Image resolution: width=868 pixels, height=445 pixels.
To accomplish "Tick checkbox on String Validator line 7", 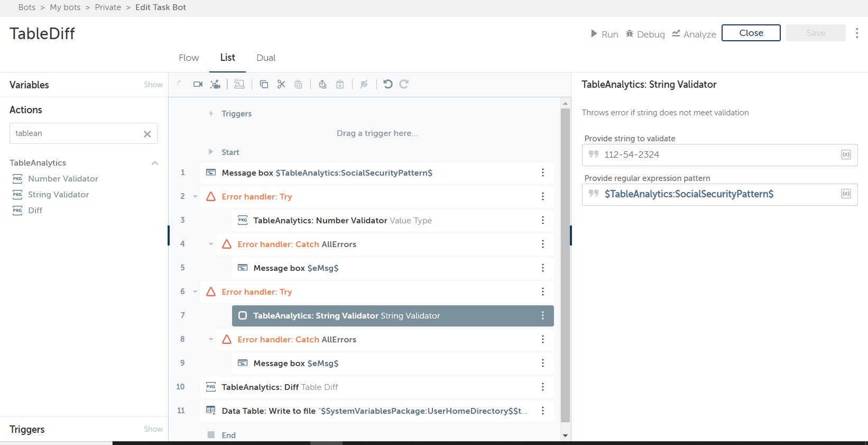I will (x=243, y=315).
